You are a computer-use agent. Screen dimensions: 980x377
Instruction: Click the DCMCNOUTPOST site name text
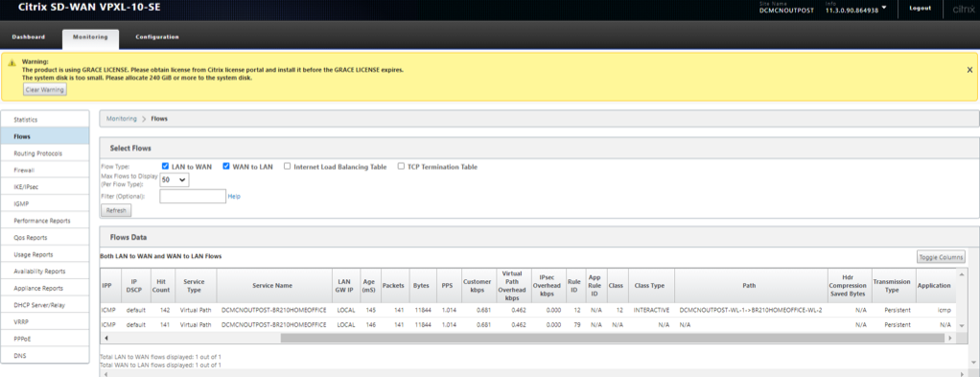click(x=786, y=11)
